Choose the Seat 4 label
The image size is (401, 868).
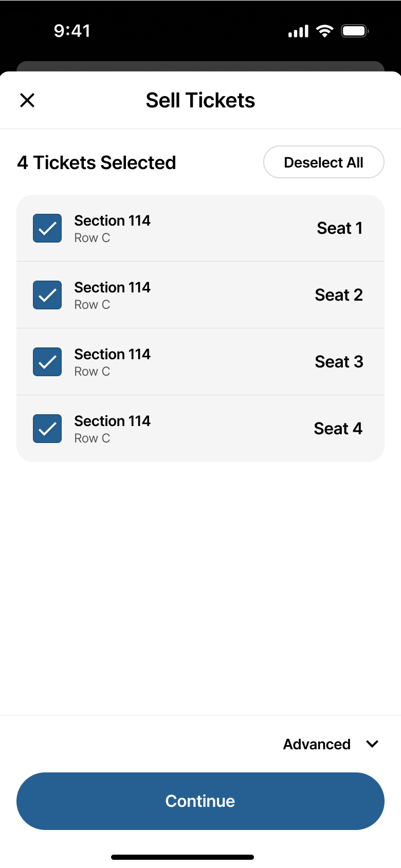pos(338,429)
